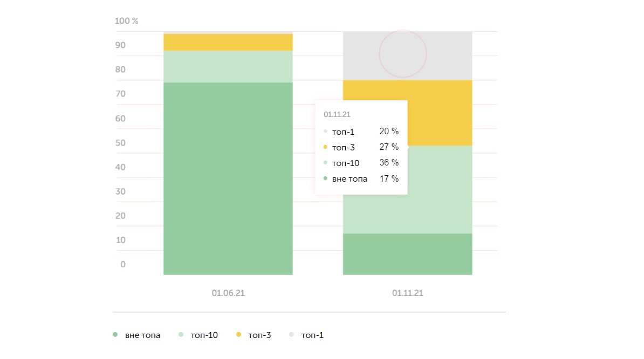Click the tooltip row "топ-1 20 %"

[x=361, y=132]
